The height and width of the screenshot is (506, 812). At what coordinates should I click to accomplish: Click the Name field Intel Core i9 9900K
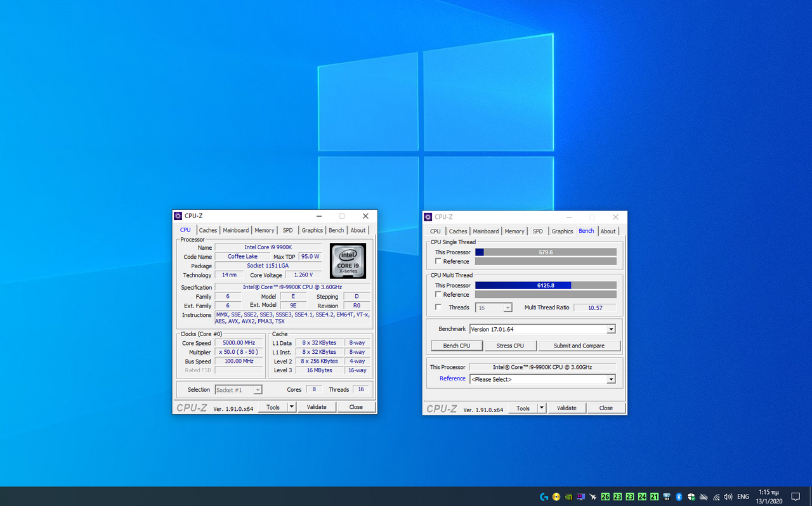[268, 247]
